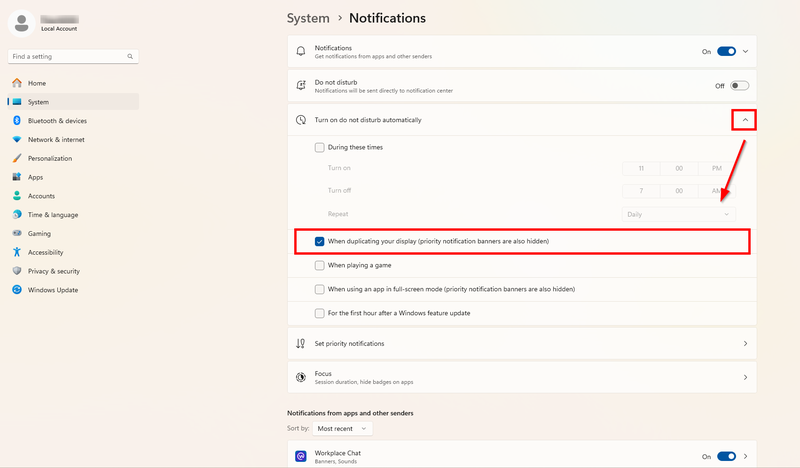Image resolution: width=800 pixels, height=468 pixels.
Task: Click the Workplace Chat app icon
Action: [x=301, y=456]
